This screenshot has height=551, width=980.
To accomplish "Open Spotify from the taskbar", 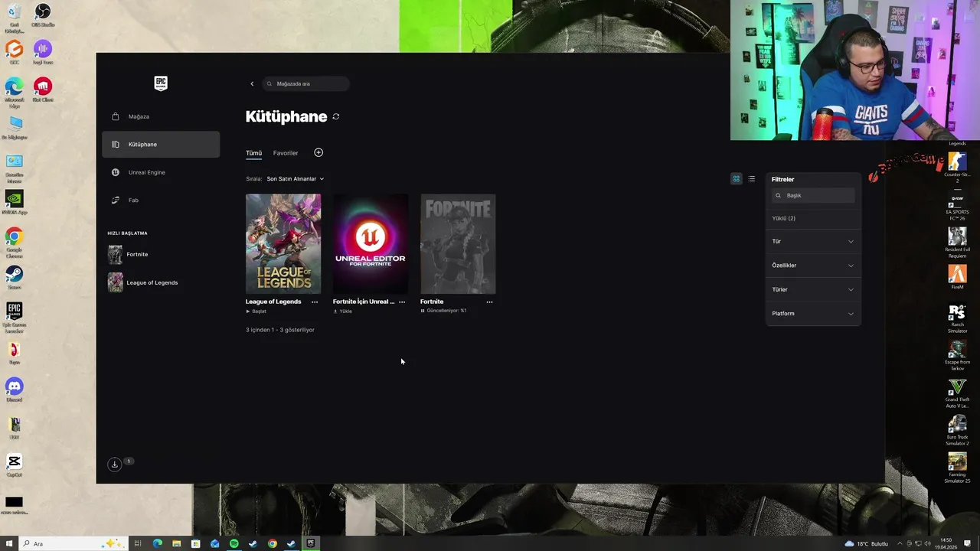I will [234, 543].
